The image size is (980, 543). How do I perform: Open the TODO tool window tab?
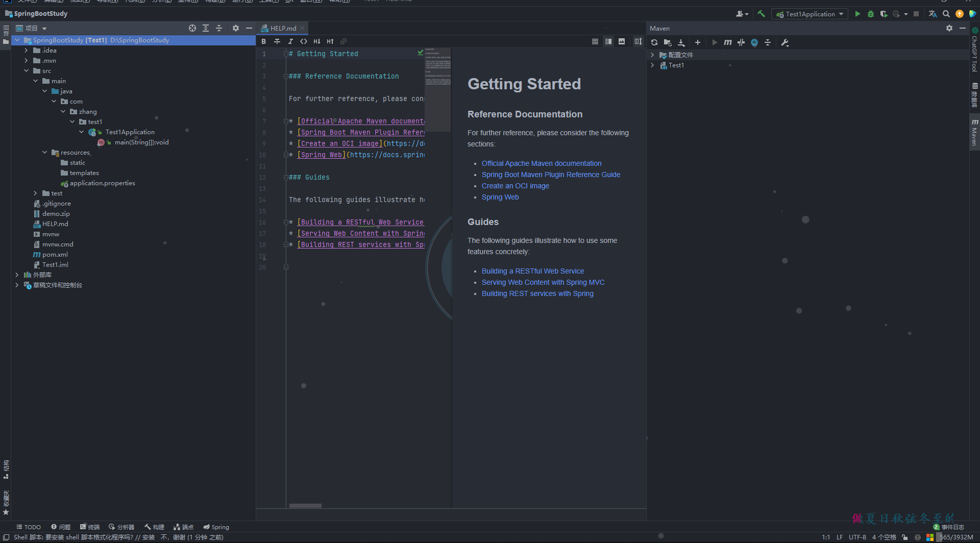(29, 527)
